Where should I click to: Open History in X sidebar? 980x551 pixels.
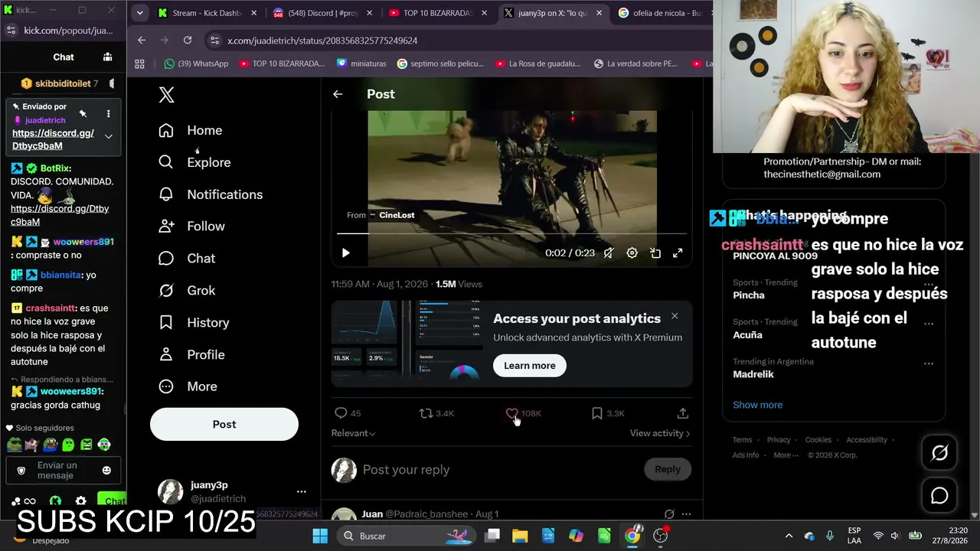194,323
